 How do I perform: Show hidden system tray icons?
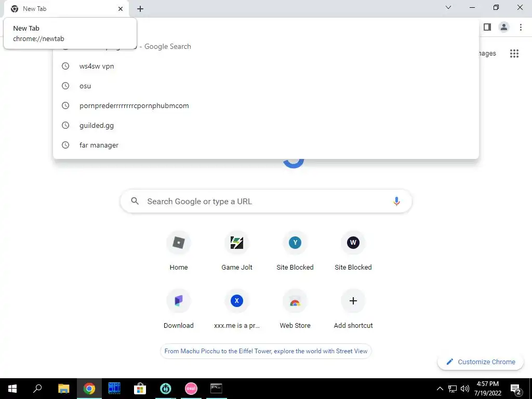click(x=440, y=389)
